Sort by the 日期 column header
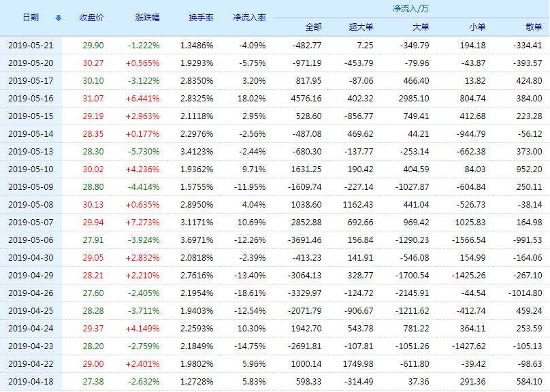Screen dimensions: 550x392 [x=31, y=18]
